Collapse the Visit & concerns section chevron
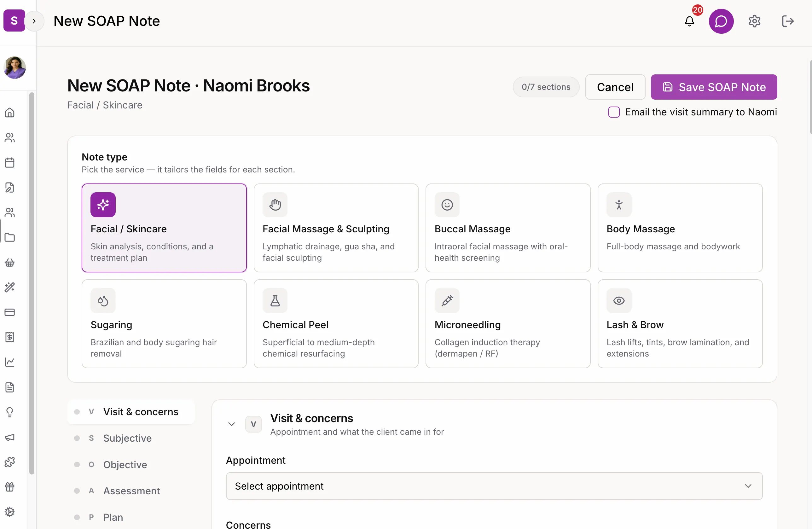The height and width of the screenshot is (529, 812). point(232,424)
